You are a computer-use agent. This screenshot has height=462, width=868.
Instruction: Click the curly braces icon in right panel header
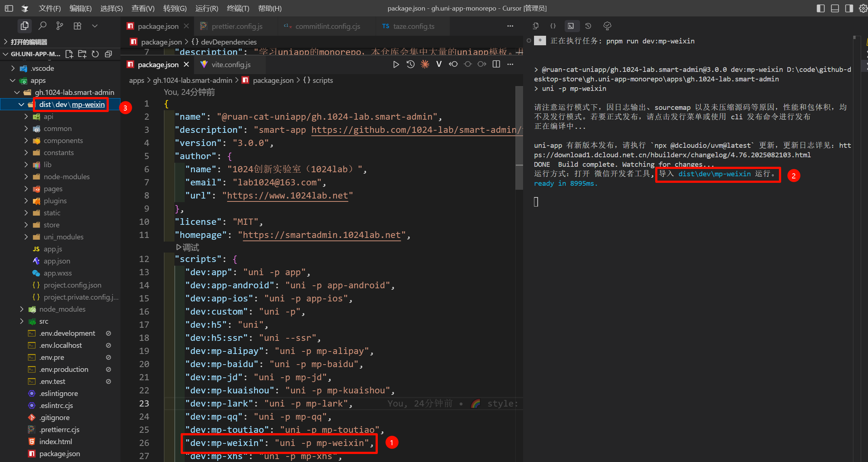point(553,26)
